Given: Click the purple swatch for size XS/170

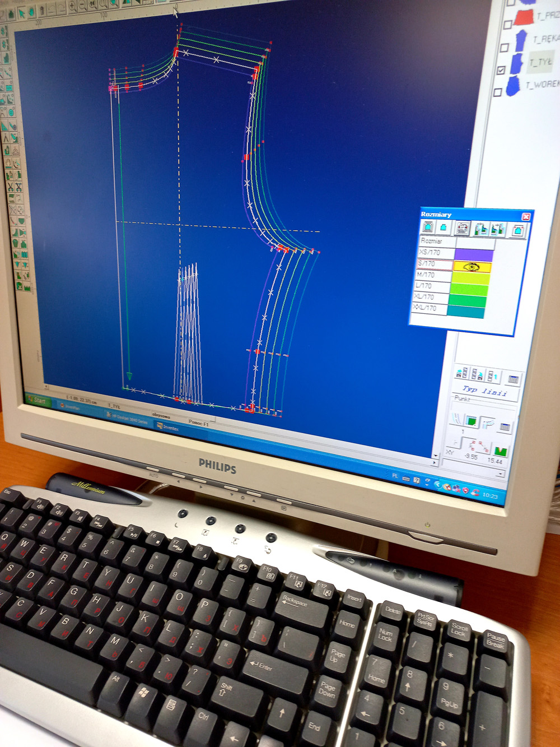Looking at the screenshot, I should pyautogui.click(x=474, y=256).
